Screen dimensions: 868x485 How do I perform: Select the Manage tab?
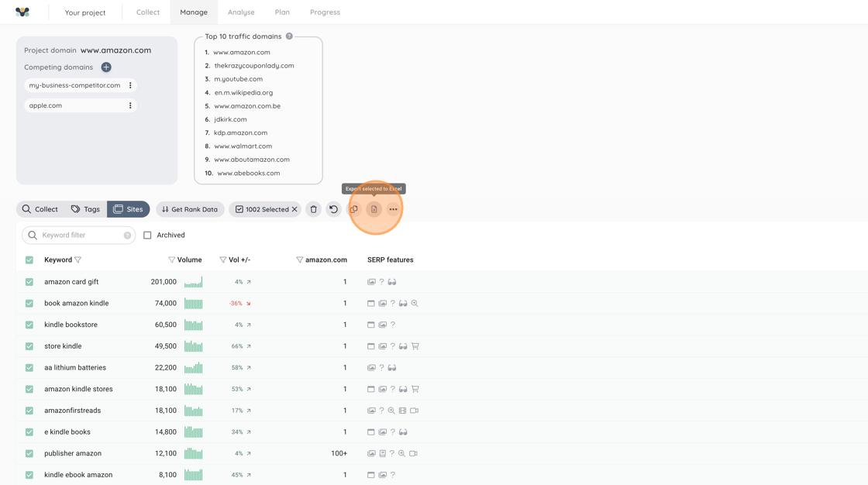coord(194,12)
